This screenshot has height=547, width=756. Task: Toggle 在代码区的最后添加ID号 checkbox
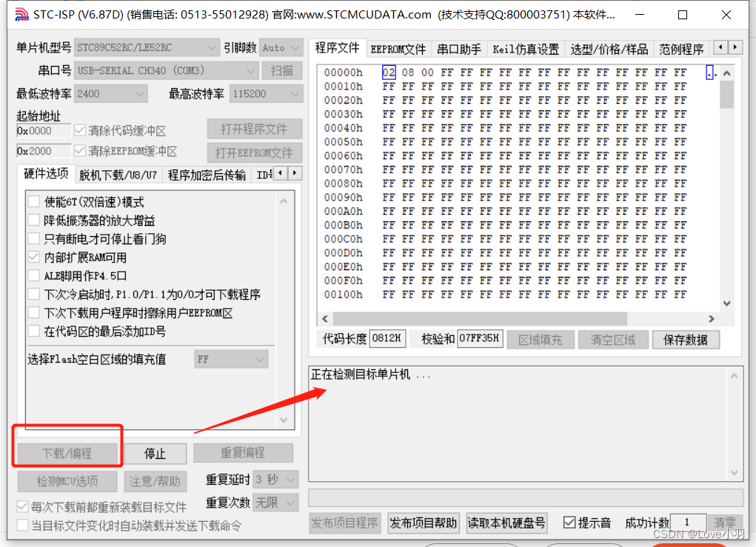34,331
